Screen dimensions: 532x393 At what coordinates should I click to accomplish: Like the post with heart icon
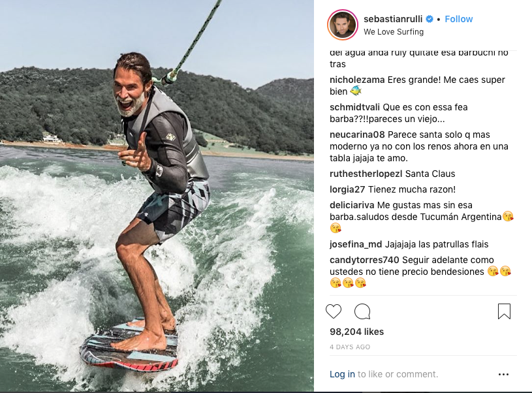[x=334, y=311]
